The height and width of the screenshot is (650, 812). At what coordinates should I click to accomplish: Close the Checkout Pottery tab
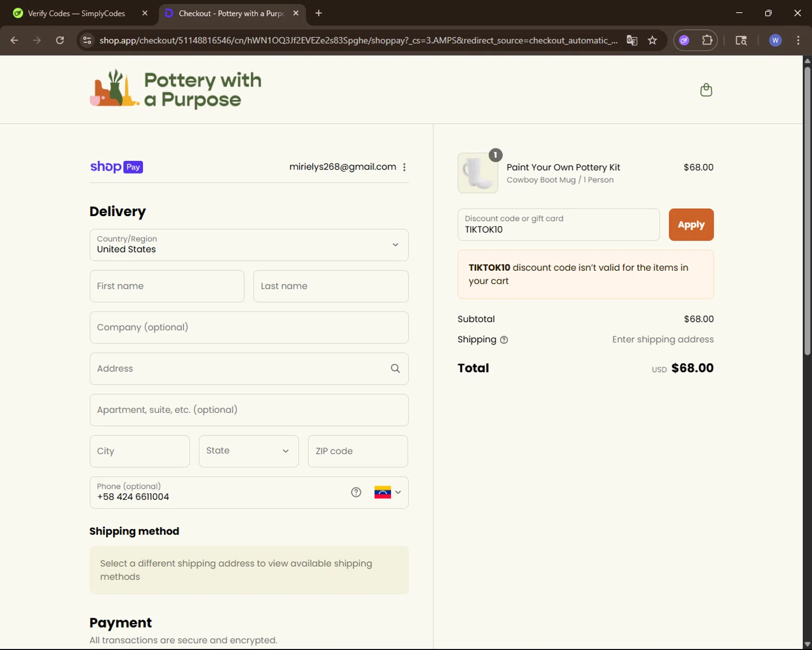click(x=296, y=13)
